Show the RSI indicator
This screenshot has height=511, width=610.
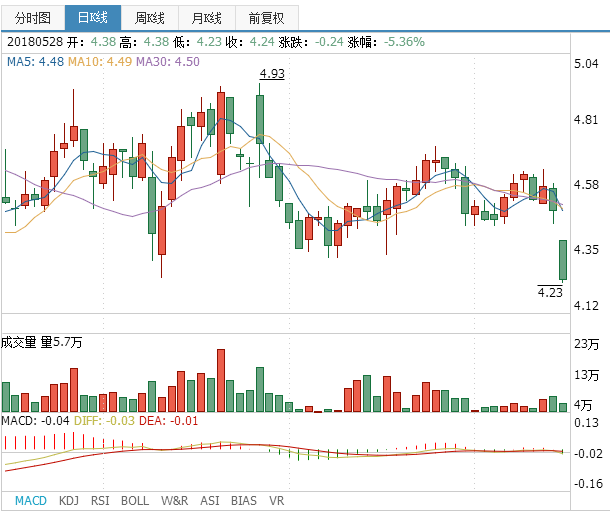pos(100,500)
